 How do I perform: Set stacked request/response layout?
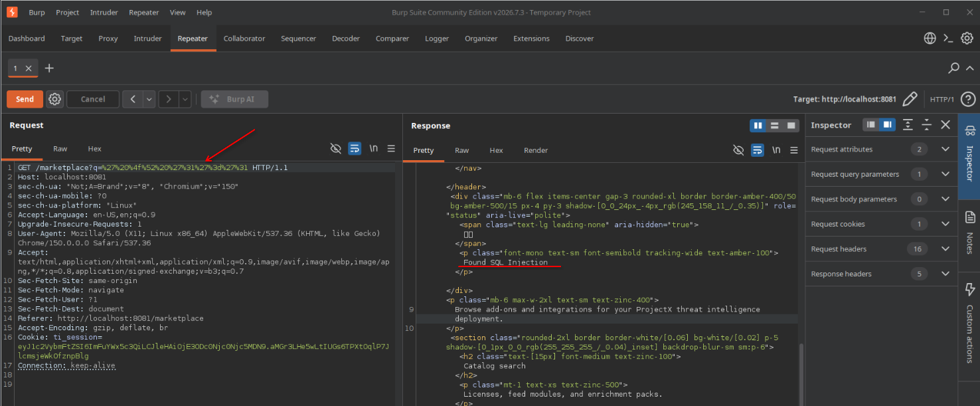[x=774, y=126]
